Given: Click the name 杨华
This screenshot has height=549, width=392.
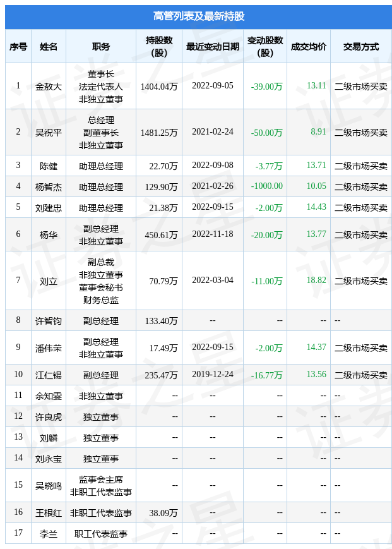Looking at the screenshot, I should point(48,235).
